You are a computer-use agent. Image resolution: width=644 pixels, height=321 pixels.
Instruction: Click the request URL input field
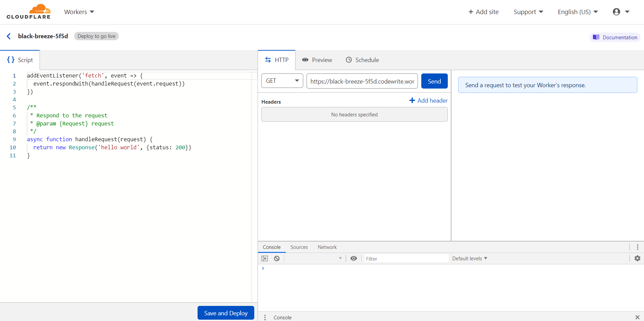362,81
